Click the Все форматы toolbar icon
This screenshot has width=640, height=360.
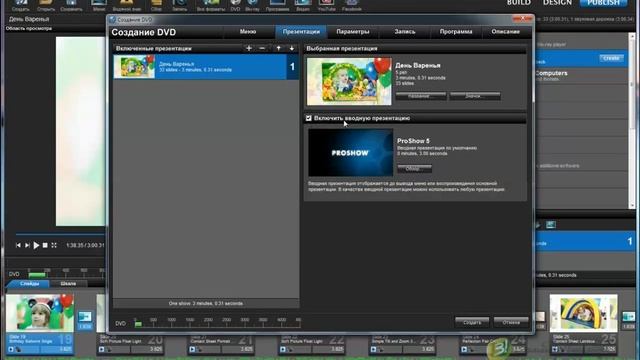[x=211, y=5]
